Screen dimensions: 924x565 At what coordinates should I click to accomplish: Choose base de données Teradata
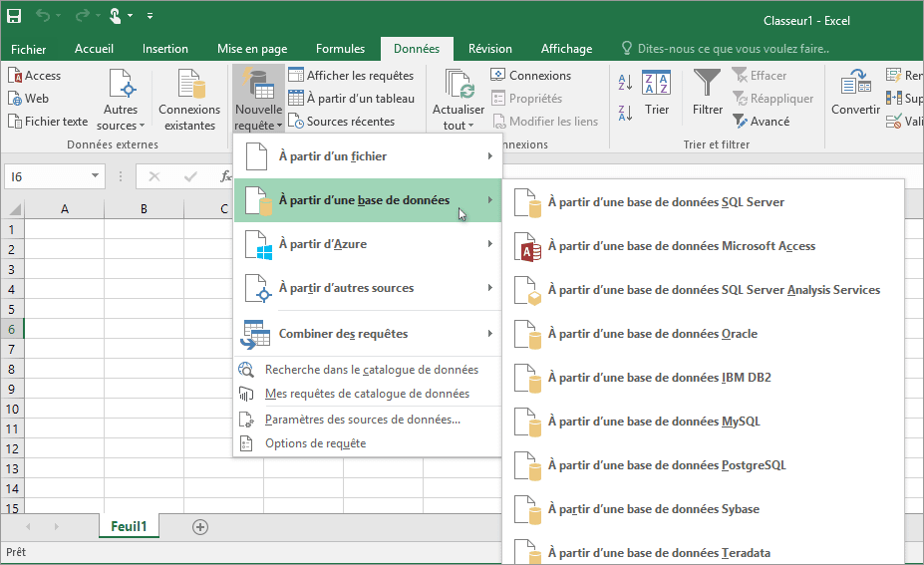(x=703, y=550)
